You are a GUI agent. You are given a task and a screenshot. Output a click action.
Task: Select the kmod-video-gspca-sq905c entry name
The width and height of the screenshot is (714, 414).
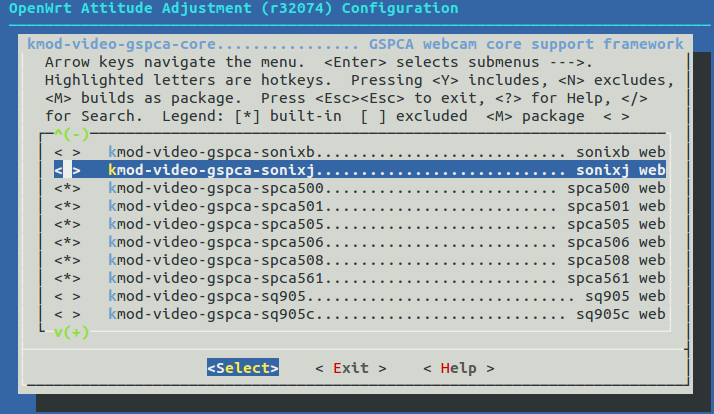click(x=211, y=314)
